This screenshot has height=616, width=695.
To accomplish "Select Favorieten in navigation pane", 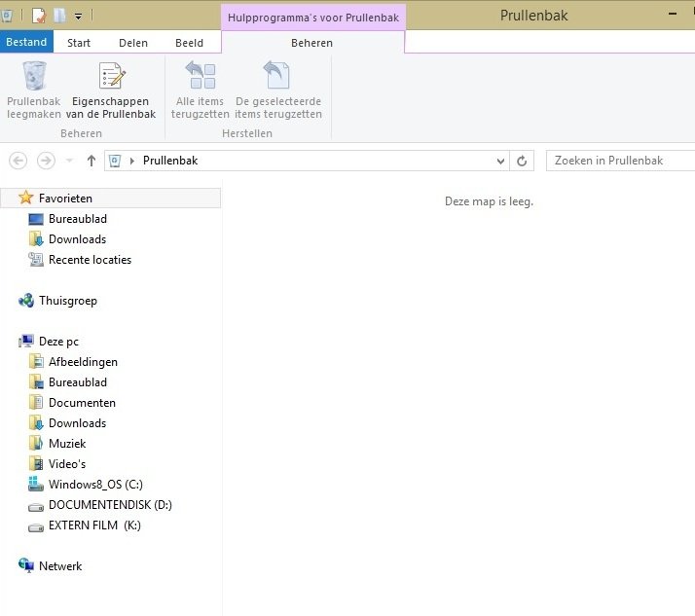I will click(111, 199).
